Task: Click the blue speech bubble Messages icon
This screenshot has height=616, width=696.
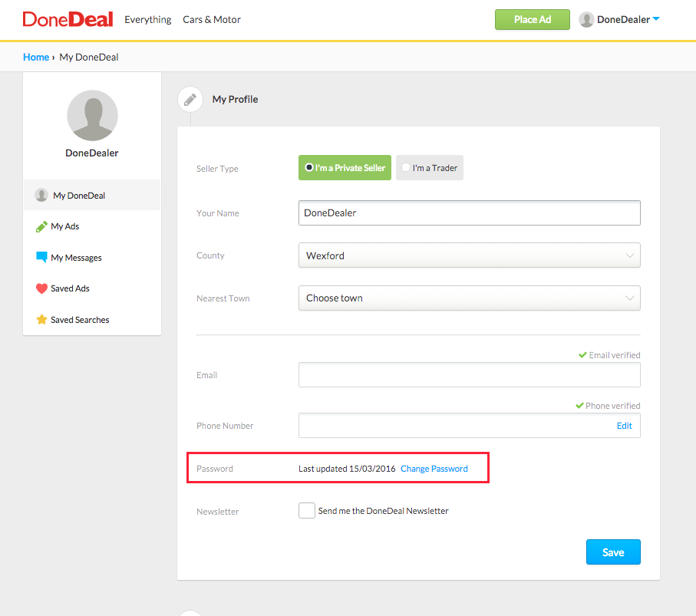Action: pos(41,257)
